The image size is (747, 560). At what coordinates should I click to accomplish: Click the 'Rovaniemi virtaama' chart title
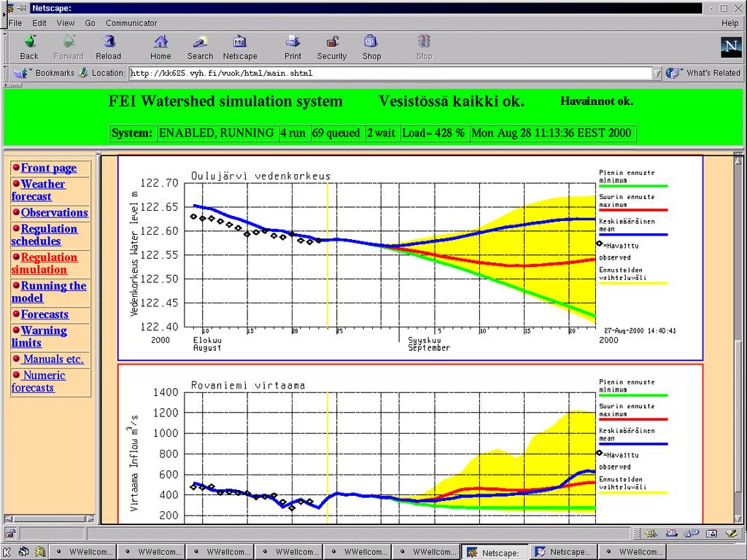click(x=248, y=385)
